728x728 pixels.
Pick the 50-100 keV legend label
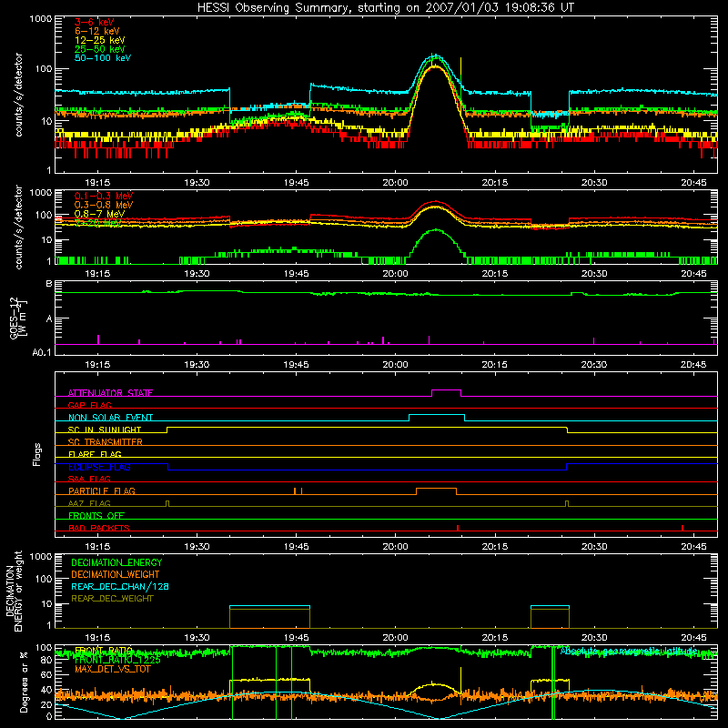[x=103, y=58]
